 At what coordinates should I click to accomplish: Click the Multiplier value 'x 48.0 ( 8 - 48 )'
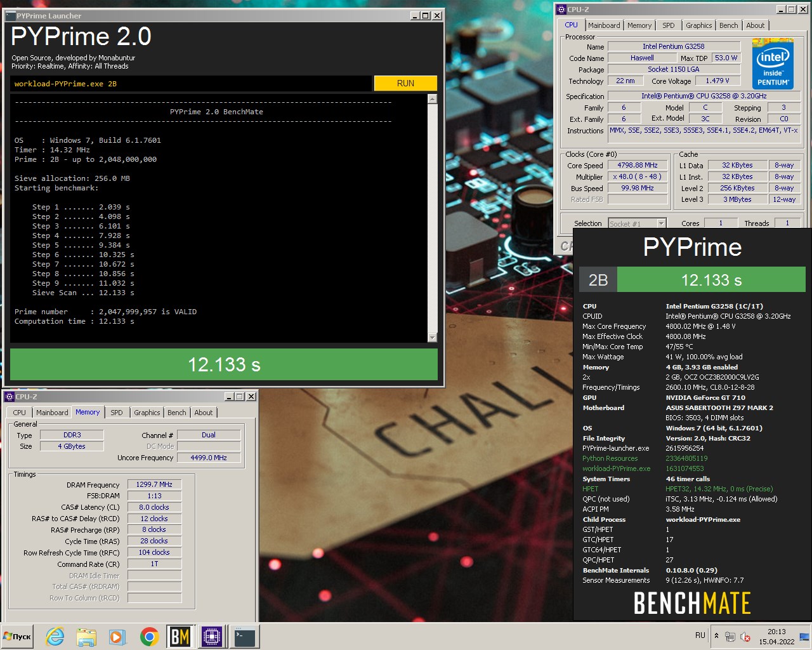(x=638, y=176)
